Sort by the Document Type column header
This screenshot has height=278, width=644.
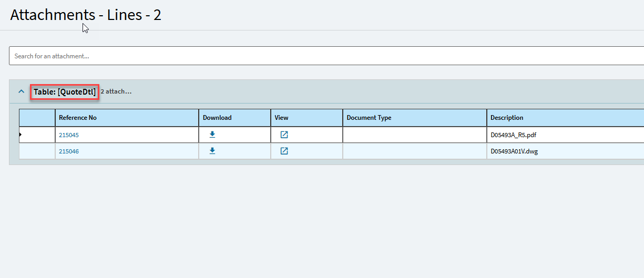(415, 118)
